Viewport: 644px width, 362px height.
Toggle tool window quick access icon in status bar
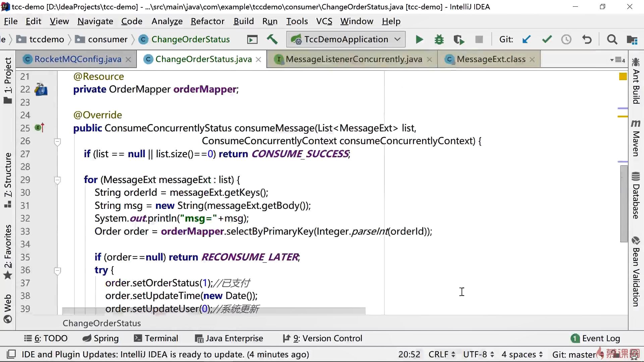pos(11,354)
